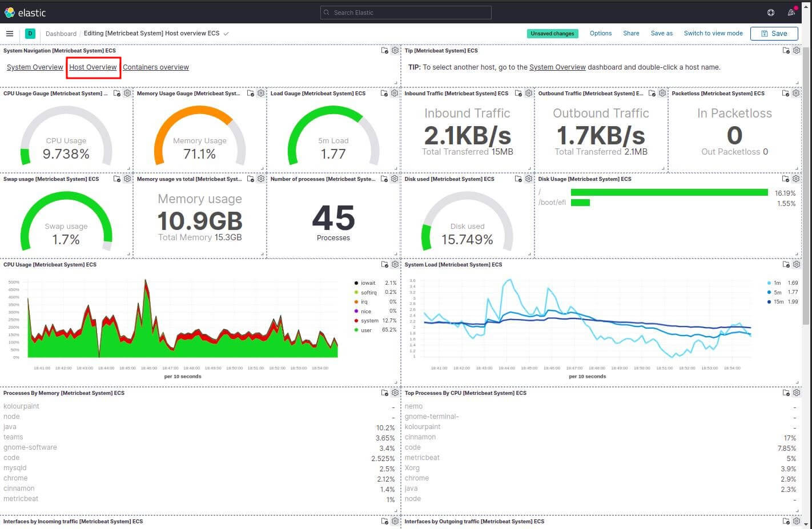Open the Share menu
Viewport: 812px width, 529px height.
[631, 34]
